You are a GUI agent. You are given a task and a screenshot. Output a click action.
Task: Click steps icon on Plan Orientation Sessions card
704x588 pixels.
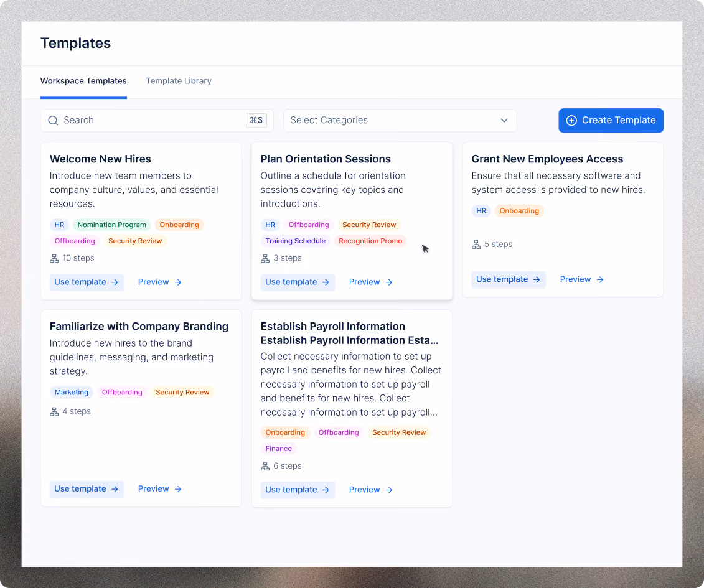(265, 259)
